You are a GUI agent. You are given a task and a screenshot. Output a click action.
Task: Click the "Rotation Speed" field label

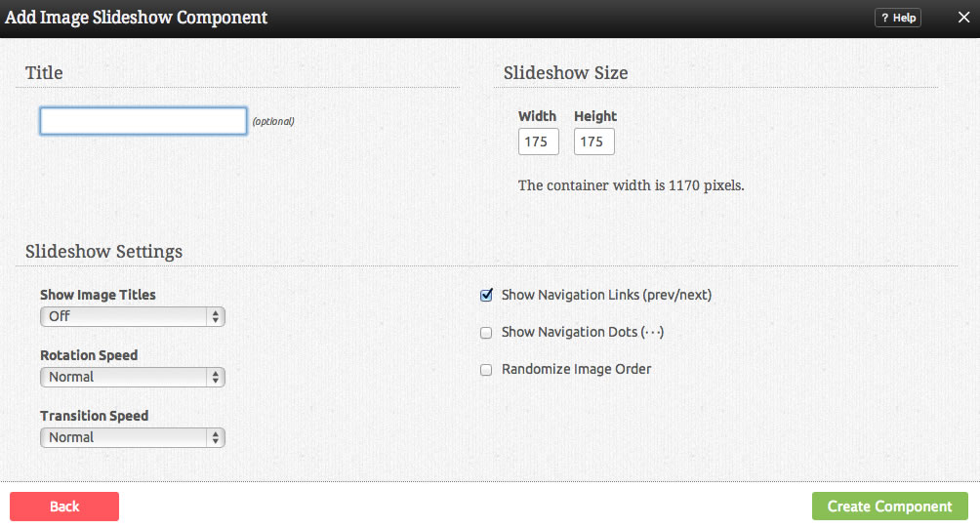(x=89, y=355)
